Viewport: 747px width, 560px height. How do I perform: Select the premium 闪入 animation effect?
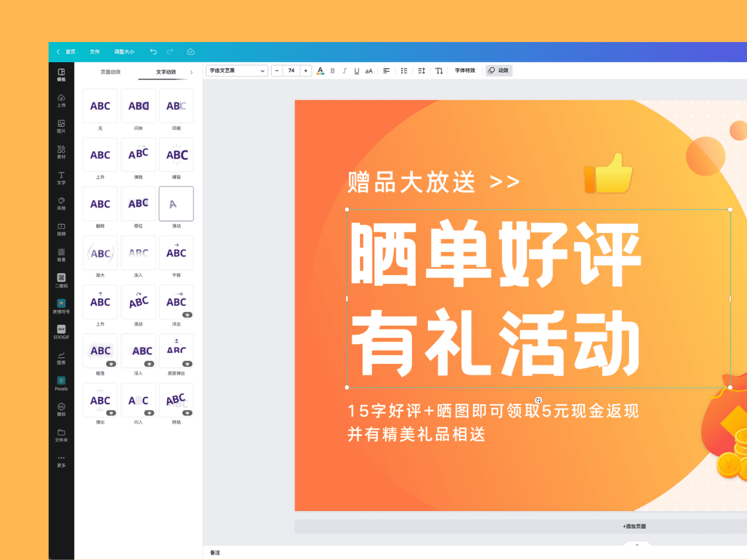pyautogui.click(x=138, y=400)
